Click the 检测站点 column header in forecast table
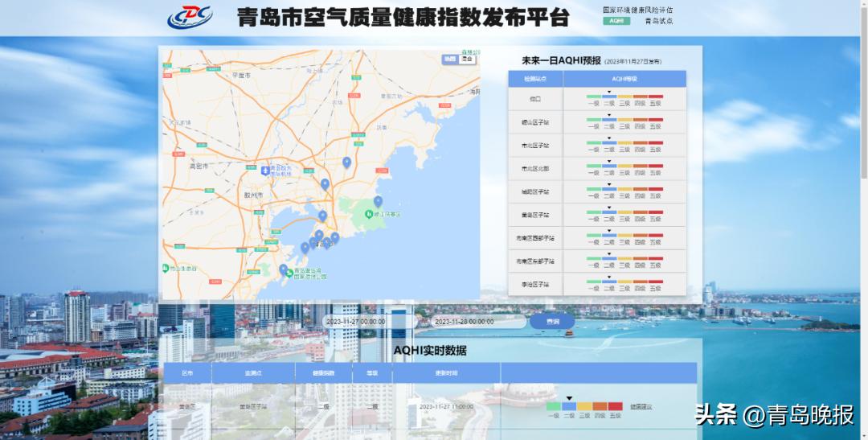The width and height of the screenshot is (868, 440). pos(536,79)
